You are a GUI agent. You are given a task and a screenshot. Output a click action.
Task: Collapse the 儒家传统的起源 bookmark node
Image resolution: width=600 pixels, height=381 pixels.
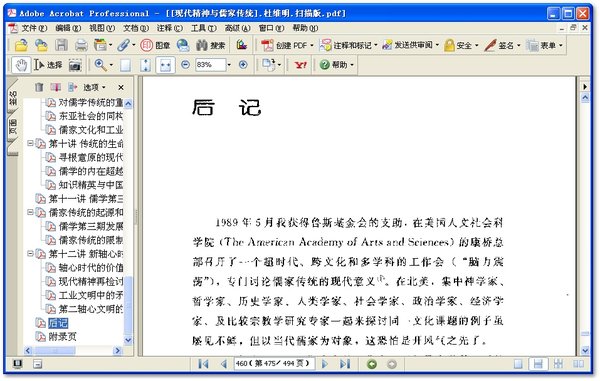[30, 212]
